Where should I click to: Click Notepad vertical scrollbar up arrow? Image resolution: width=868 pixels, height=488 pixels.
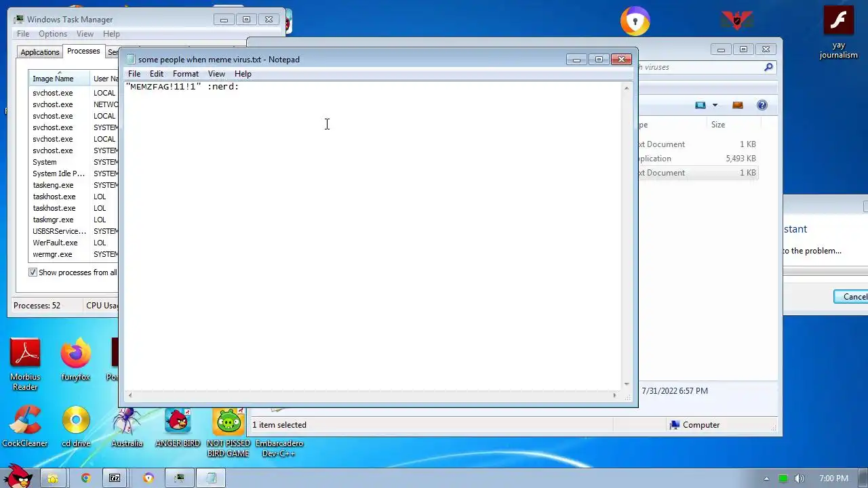point(627,88)
